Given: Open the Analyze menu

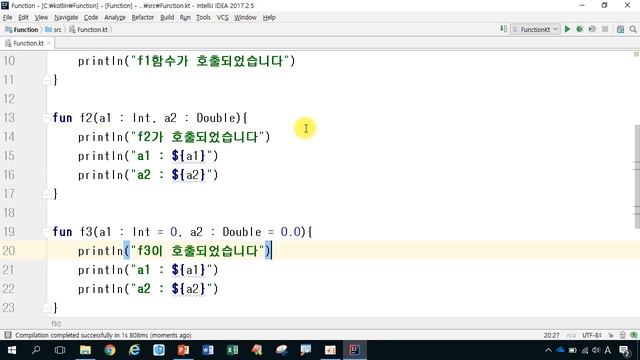Looking at the screenshot, I should (115, 18).
